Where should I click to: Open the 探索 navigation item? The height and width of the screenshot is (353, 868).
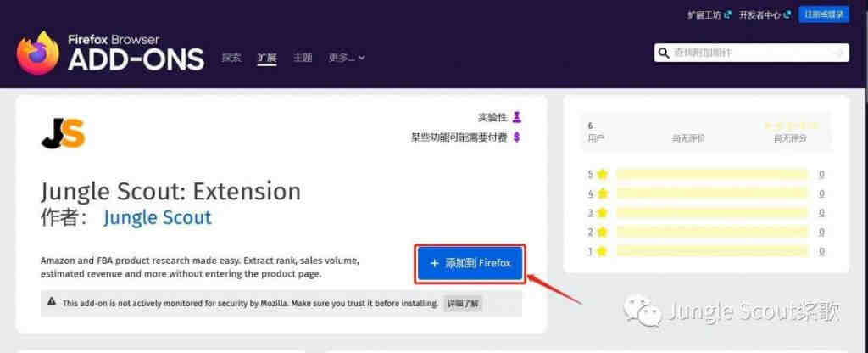(231, 57)
